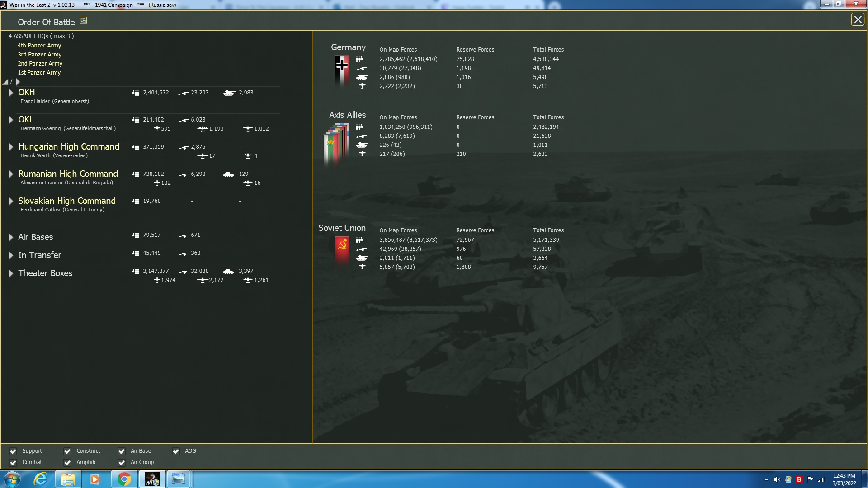Image resolution: width=868 pixels, height=488 pixels.
Task: Open Google Chrome from taskbar
Action: 124,479
